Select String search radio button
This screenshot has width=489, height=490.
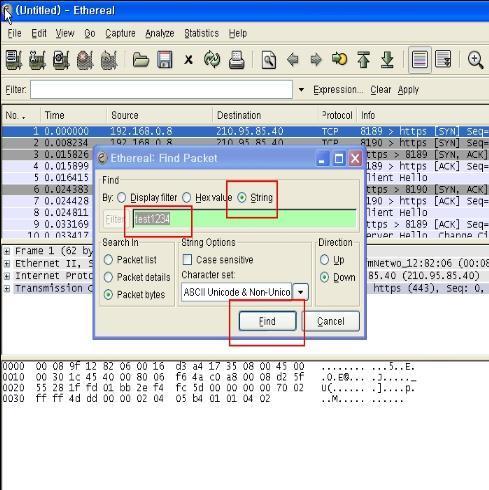tap(242, 198)
